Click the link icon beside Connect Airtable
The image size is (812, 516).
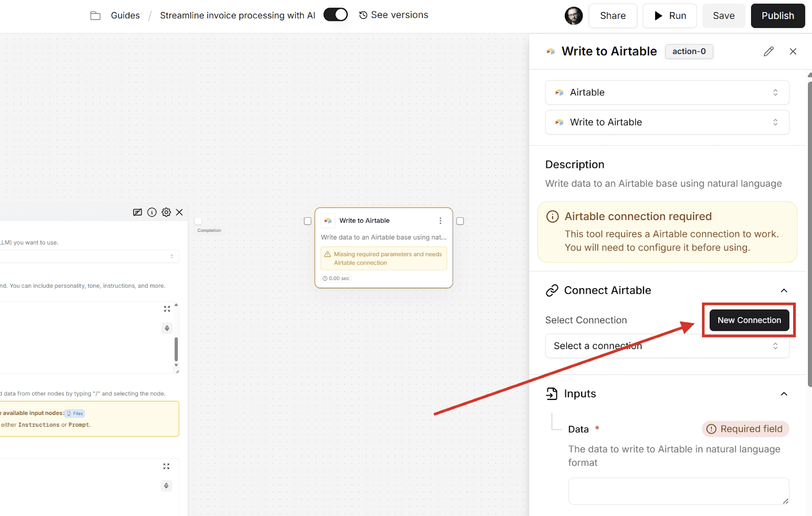[552, 291]
